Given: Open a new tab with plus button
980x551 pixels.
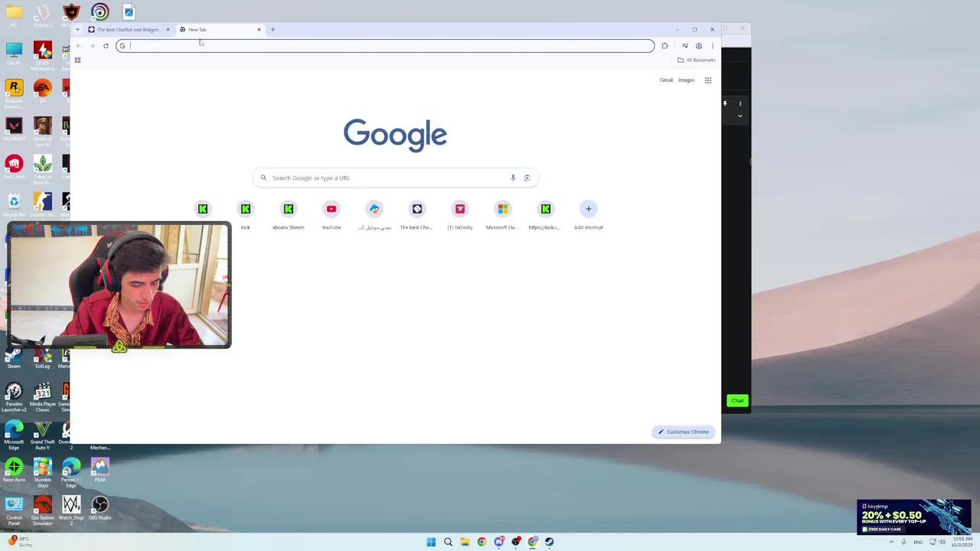Looking at the screenshot, I should [273, 30].
